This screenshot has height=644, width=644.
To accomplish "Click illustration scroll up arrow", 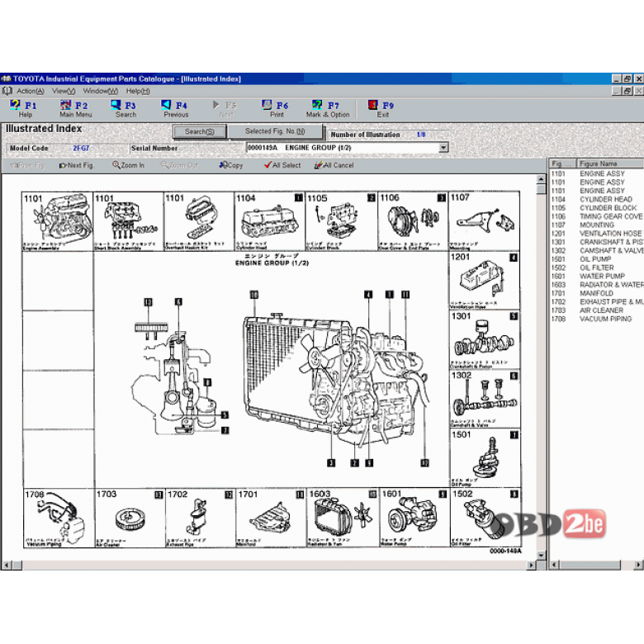I will tap(541, 179).
